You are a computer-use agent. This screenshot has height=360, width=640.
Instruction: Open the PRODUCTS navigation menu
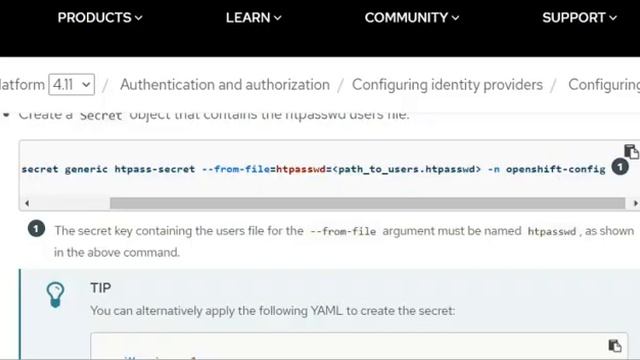point(100,18)
